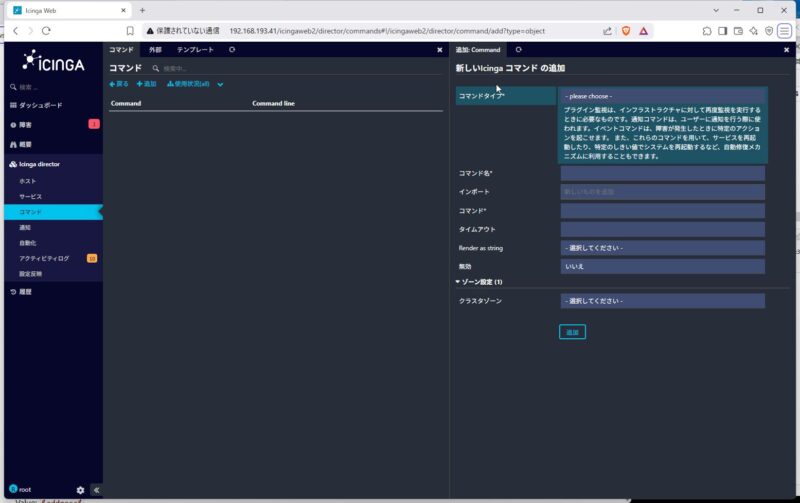Open the クラスタゾーン dropdown
This screenshot has height=503, width=800.
(663, 301)
